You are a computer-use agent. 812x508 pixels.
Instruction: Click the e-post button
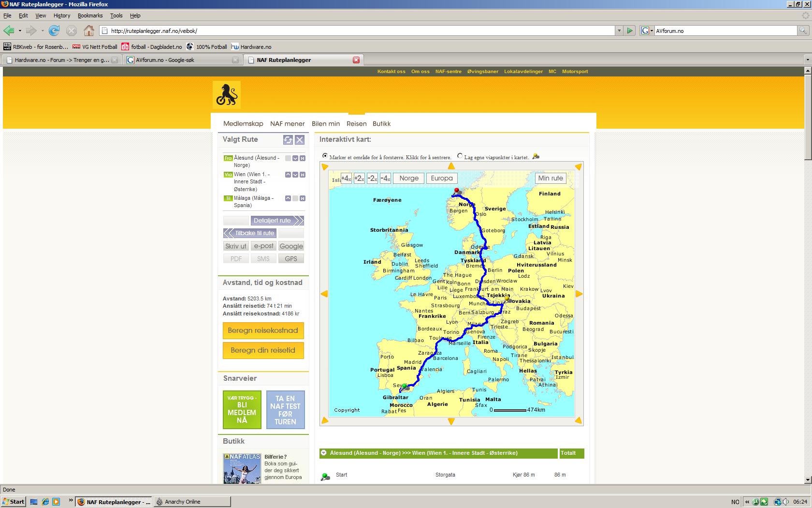click(263, 246)
